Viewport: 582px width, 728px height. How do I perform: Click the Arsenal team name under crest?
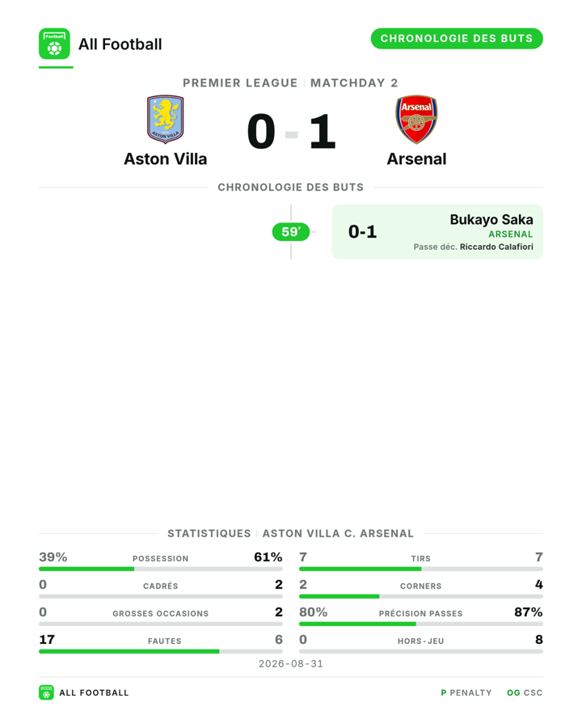click(x=416, y=159)
